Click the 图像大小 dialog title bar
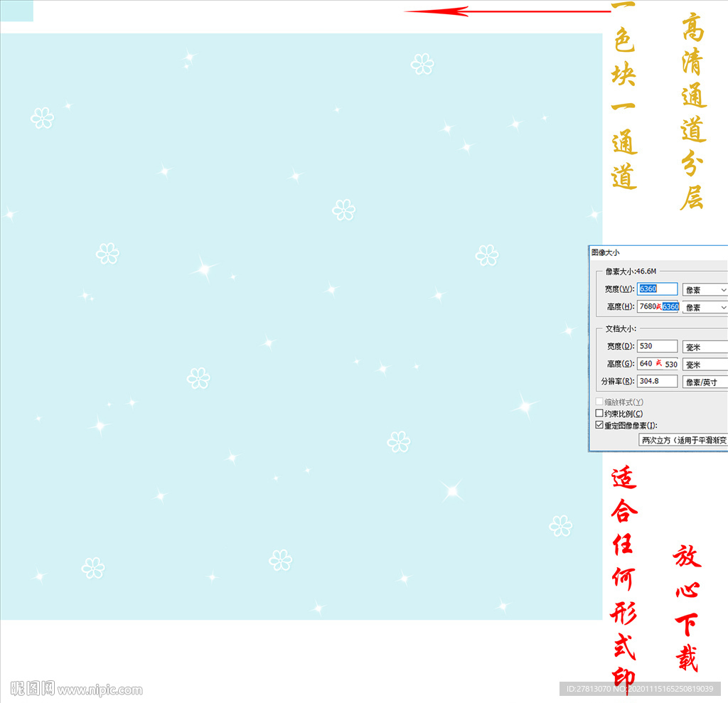 658,252
